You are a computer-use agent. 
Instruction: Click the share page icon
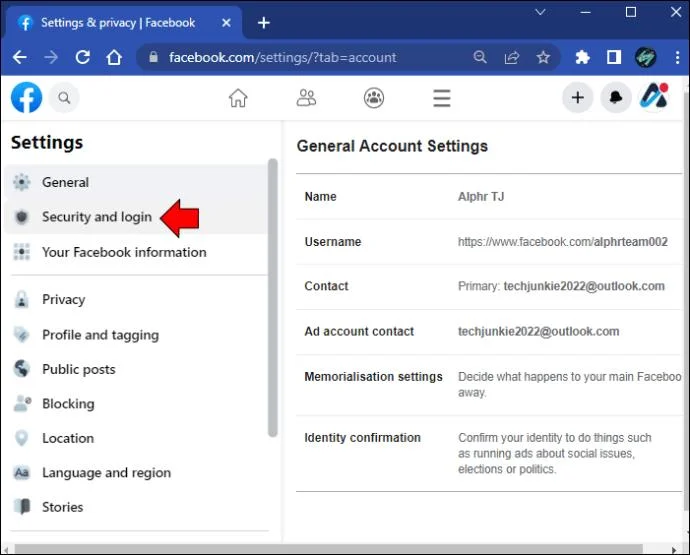(512, 57)
